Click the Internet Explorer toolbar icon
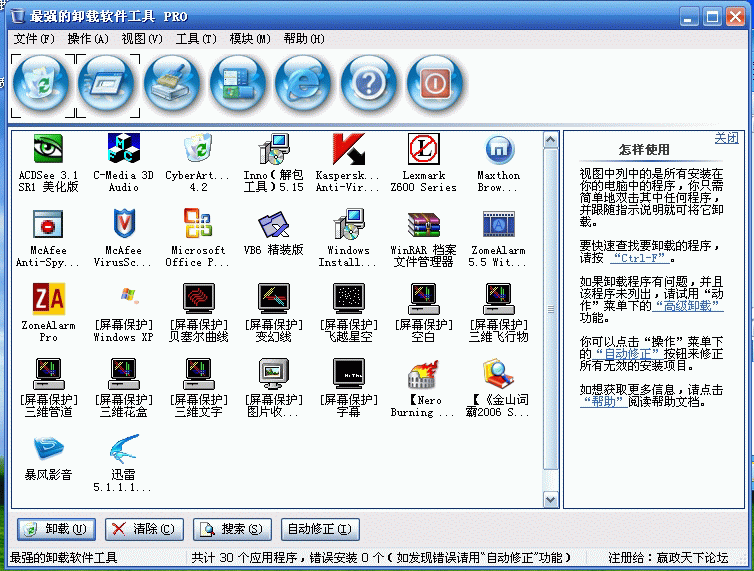 click(x=303, y=84)
